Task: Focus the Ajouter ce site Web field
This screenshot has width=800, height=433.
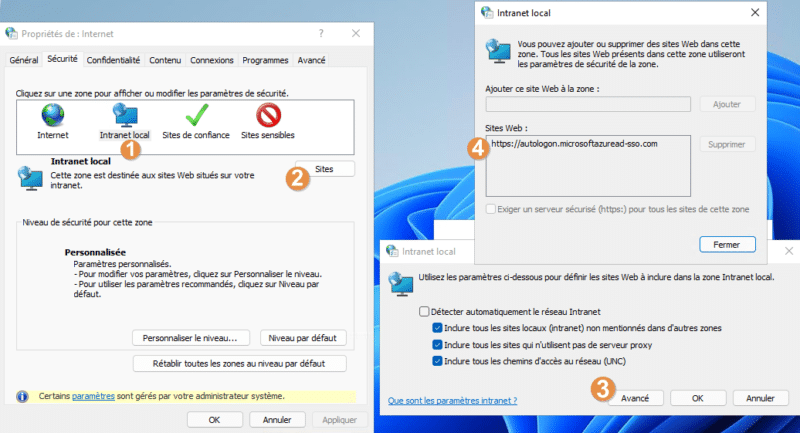Action: (x=588, y=104)
